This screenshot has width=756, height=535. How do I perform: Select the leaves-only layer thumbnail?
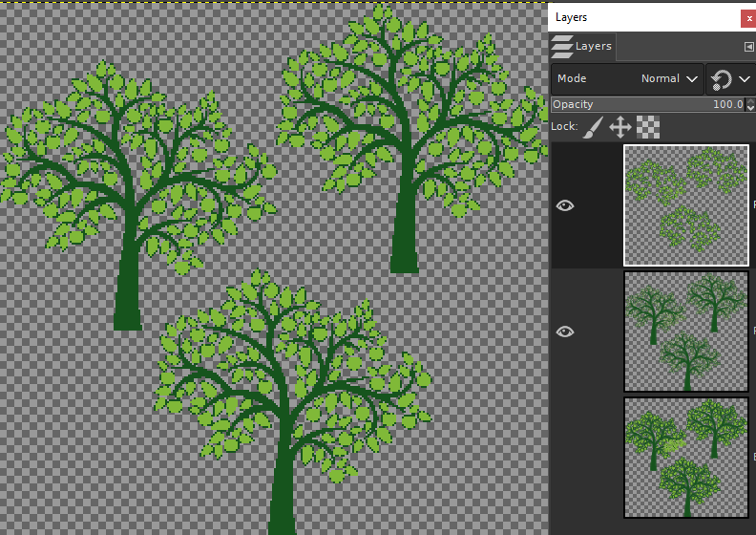point(686,205)
